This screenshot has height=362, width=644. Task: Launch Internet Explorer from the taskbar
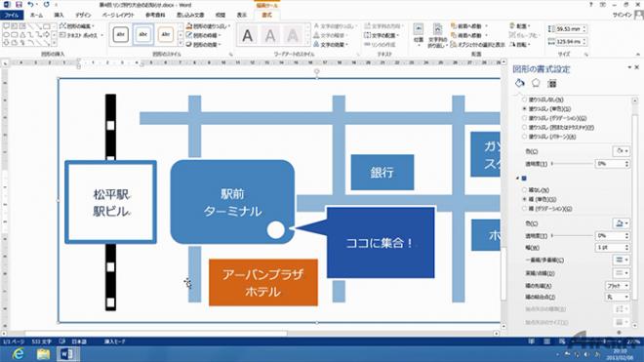(x=18, y=354)
